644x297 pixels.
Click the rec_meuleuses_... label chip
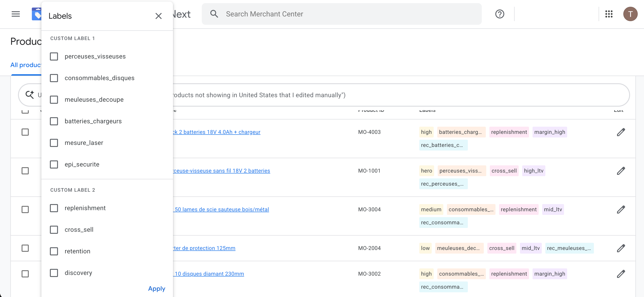[x=569, y=248]
